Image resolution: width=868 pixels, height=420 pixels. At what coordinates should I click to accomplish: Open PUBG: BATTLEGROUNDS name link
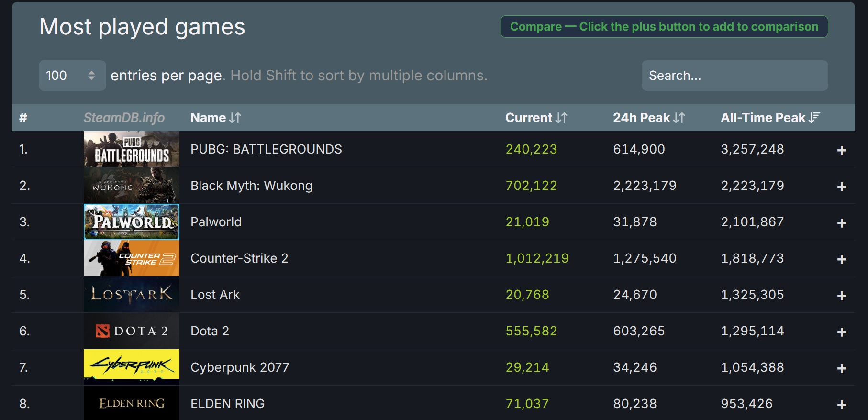266,149
